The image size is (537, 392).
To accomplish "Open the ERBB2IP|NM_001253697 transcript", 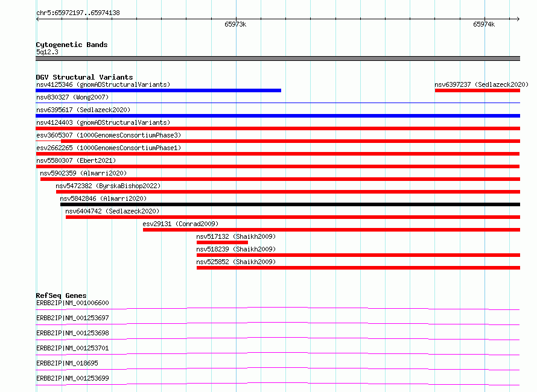I will (72, 318).
